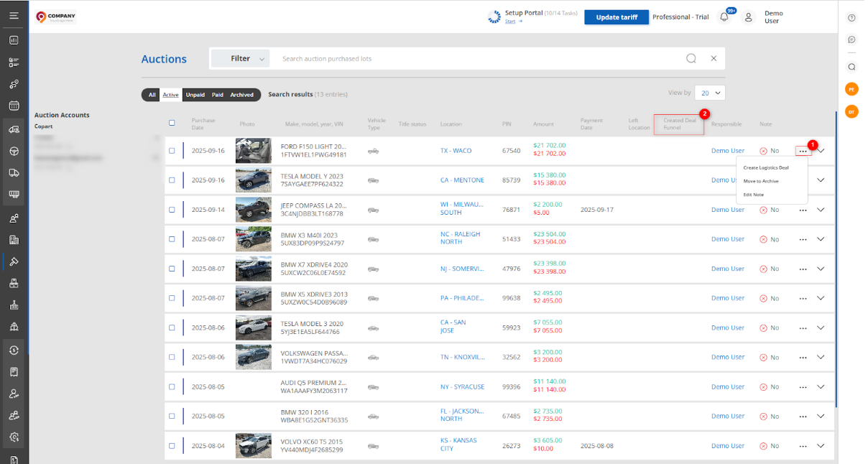Image resolution: width=868 pixels, height=464 pixels.
Task: Switch to the Unpaid tab
Action: point(195,95)
